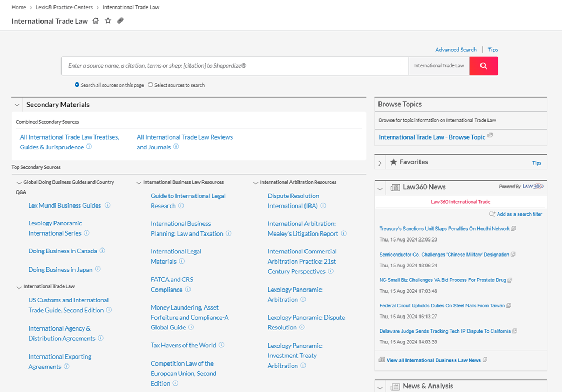
Task: Open info icon for International Legal Materials
Action: [182, 261]
